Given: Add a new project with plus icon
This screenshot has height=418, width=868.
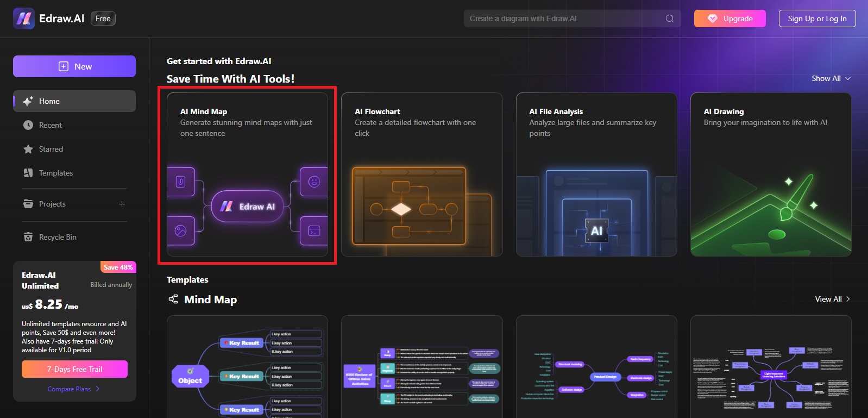Looking at the screenshot, I should [122, 204].
